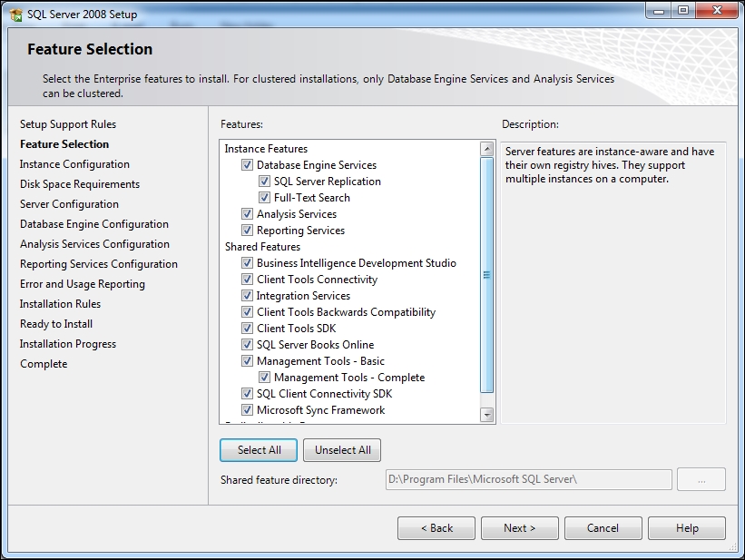Click the SQL Server Setup title bar icon
The image size is (745, 560).
tap(15, 15)
